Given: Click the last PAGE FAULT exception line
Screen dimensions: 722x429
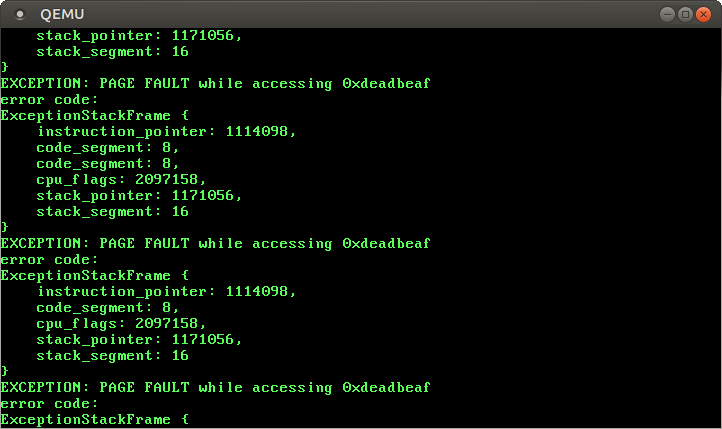Looking at the screenshot, I should (216, 387).
